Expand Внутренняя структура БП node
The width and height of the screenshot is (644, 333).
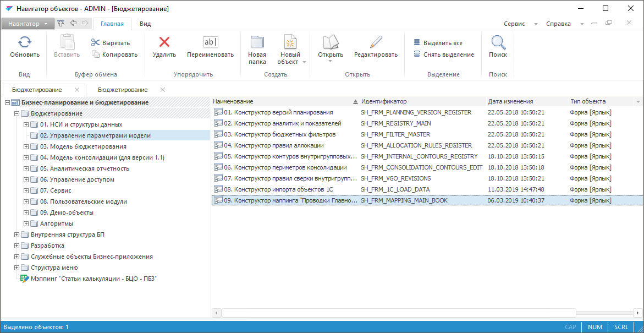[16, 234]
